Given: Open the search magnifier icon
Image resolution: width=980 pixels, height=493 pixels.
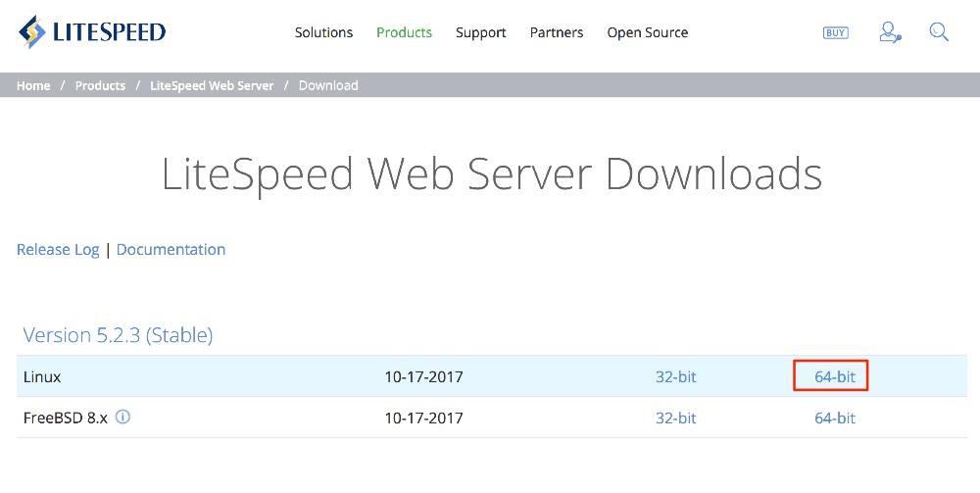Looking at the screenshot, I should [939, 32].
